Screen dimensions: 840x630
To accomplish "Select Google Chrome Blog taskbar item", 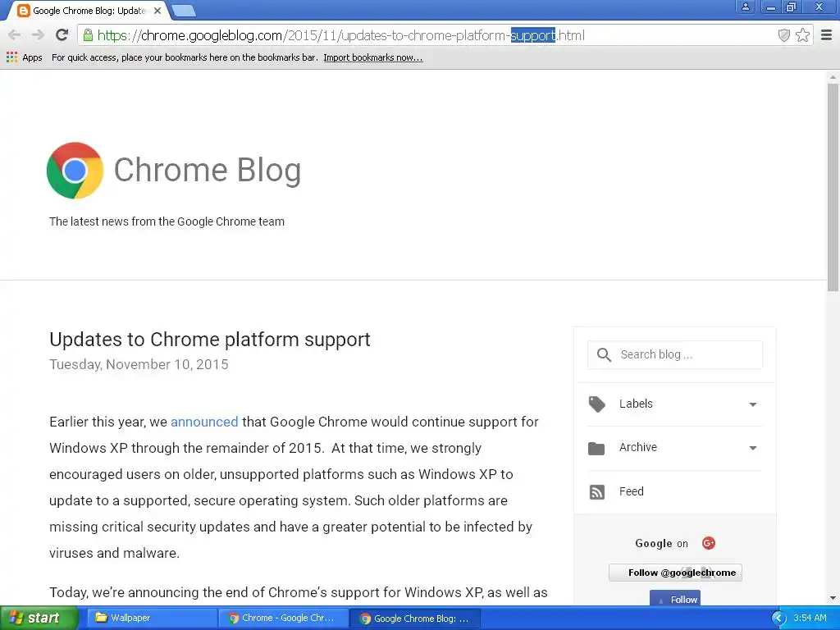I will (x=414, y=619).
